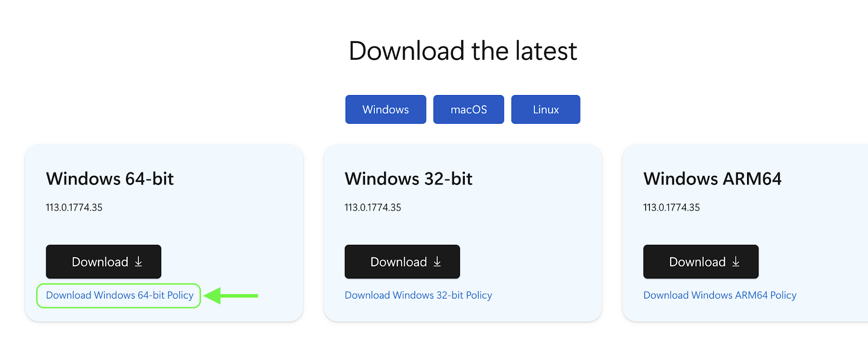Screen dimensions: 868x348
Task: Click the green arrow pointing at the policy link
Action: point(231,295)
